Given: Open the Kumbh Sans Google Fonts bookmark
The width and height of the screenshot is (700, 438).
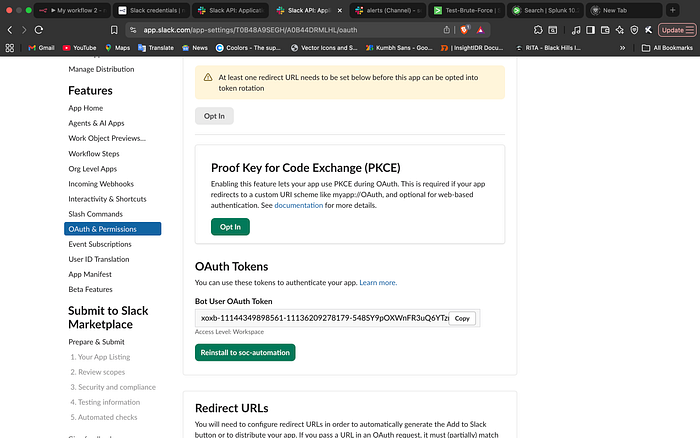Looking at the screenshot, I should [x=399, y=48].
